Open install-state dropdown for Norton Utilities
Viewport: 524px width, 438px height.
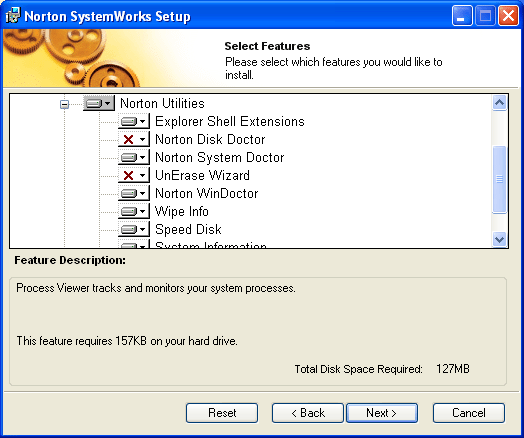pyautogui.click(x=99, y=103)
